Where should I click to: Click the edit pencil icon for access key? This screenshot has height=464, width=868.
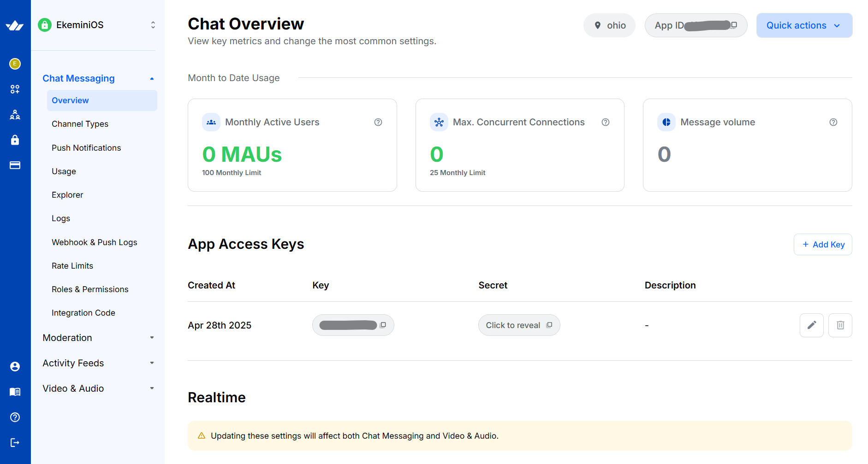[811, 325]
